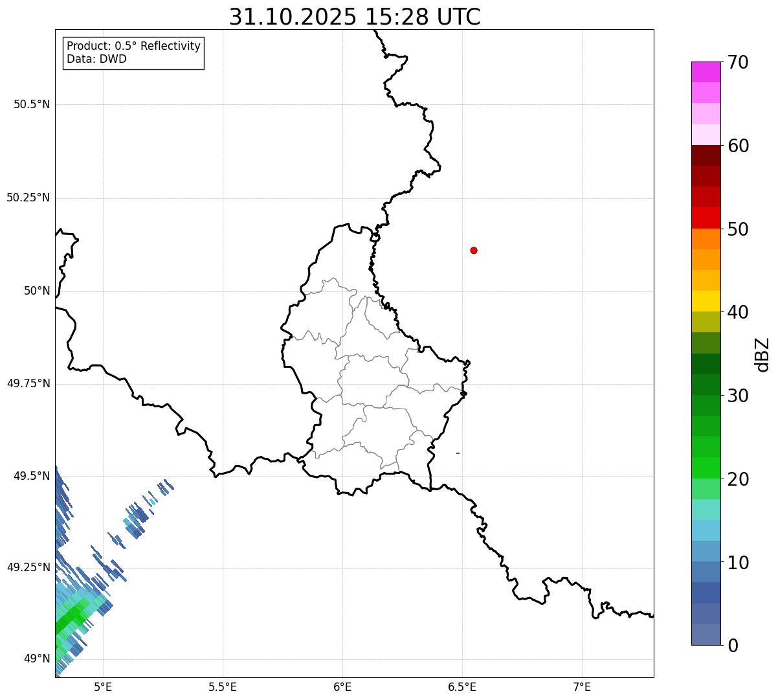Click the 'Product: 0.5° Reflectivity' legend text
The height and width of the screenshot is (700, 778).
click(x=133, y=47)
